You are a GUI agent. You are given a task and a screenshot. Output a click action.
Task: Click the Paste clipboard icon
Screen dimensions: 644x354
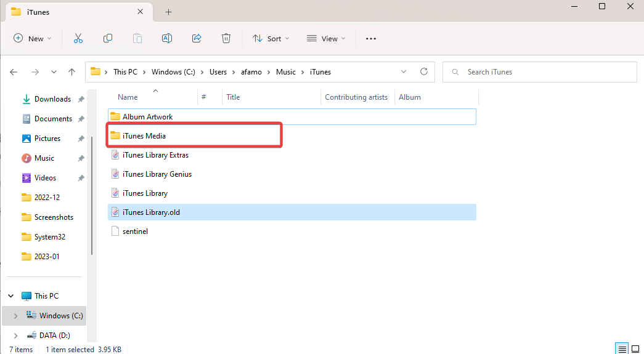tap(137, 39)
